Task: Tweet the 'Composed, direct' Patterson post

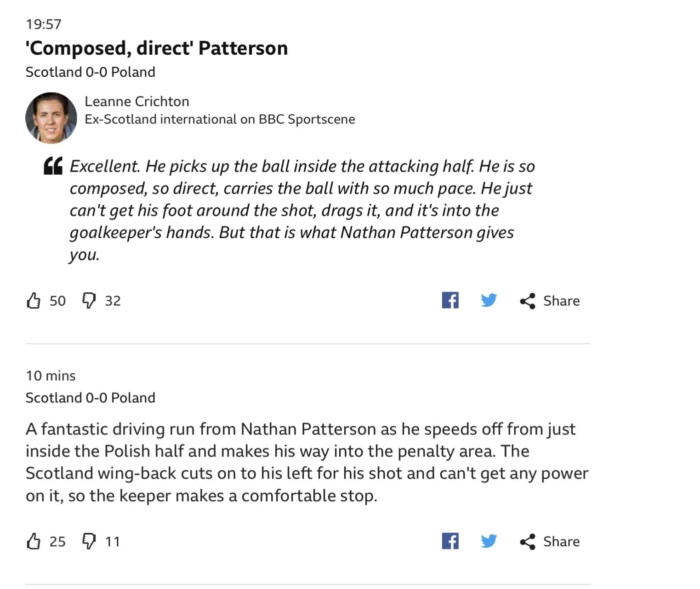Action: click(x=489, y=301)
